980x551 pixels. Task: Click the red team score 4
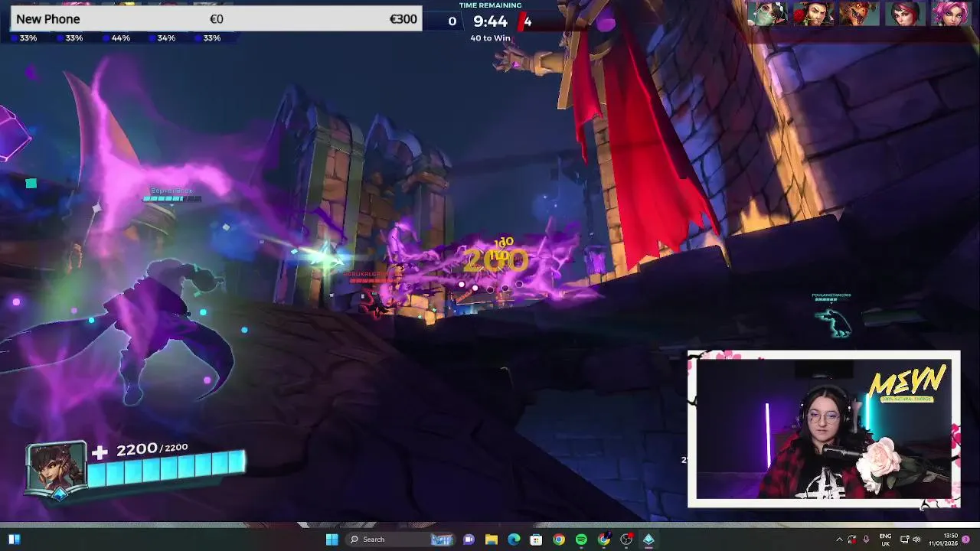tap(527, 21)
